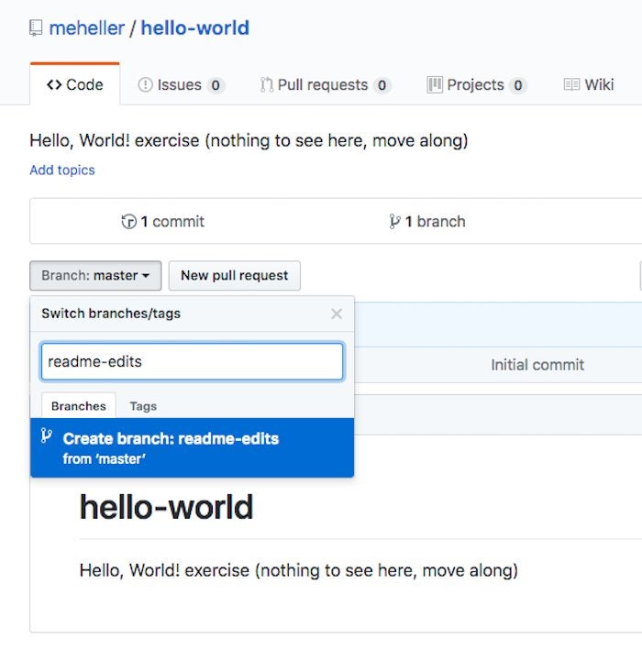Click the repository book icon
The height and width of the screenshot is (672, 642).
click(36, 28)
